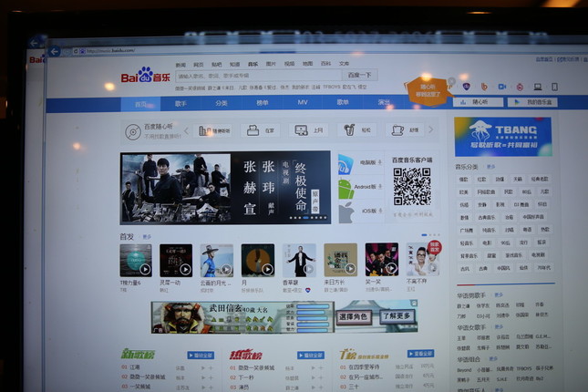This screenshot has width=588, height=392.
Task: Click the 了解更多 button in game ad
Action: [x=397, y=316]
